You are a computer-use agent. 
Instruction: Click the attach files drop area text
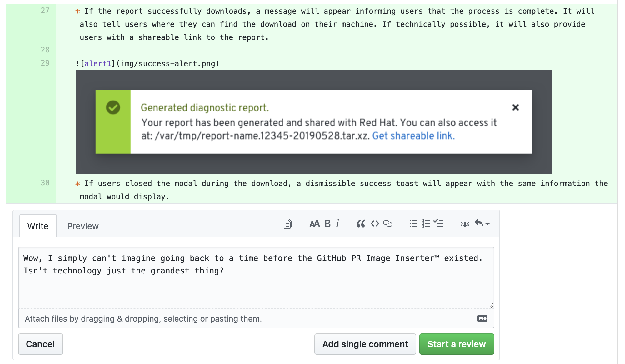[x=143, y=319]
